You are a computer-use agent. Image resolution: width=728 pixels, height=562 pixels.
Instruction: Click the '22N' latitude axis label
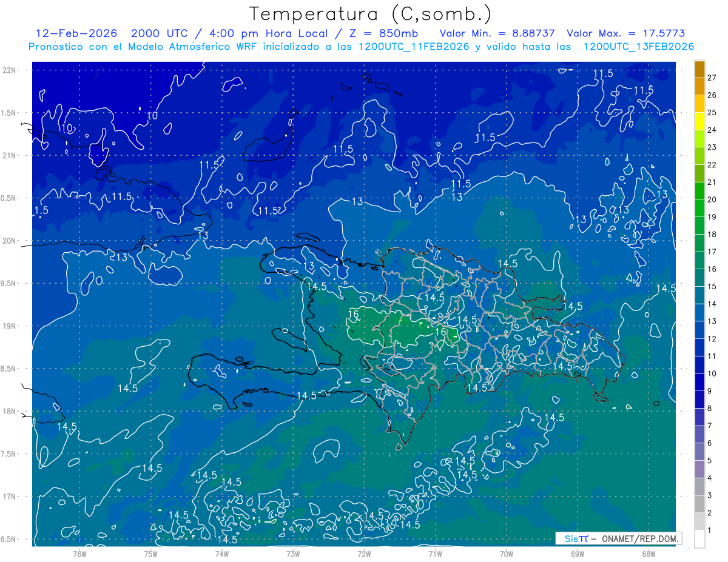(x=8, y=70)
